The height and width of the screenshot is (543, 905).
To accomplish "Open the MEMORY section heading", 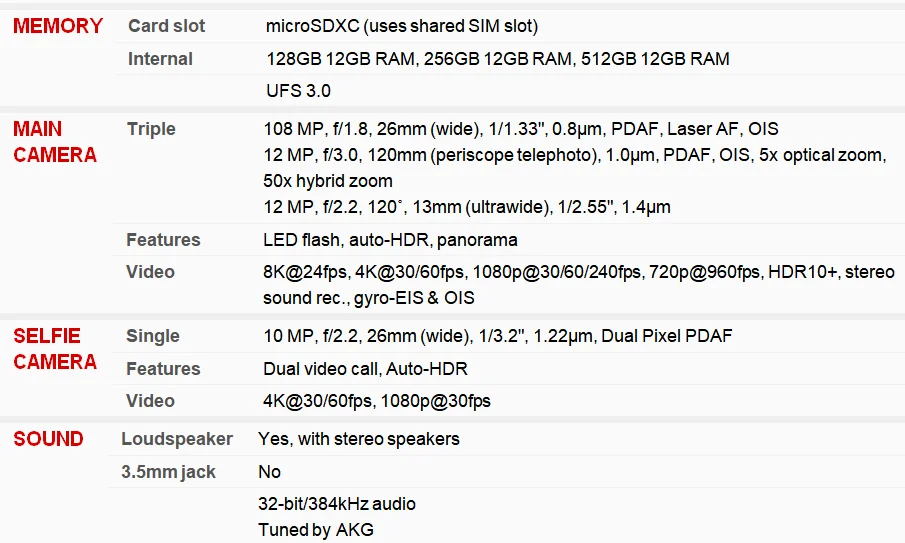I will tap(58, 26).
